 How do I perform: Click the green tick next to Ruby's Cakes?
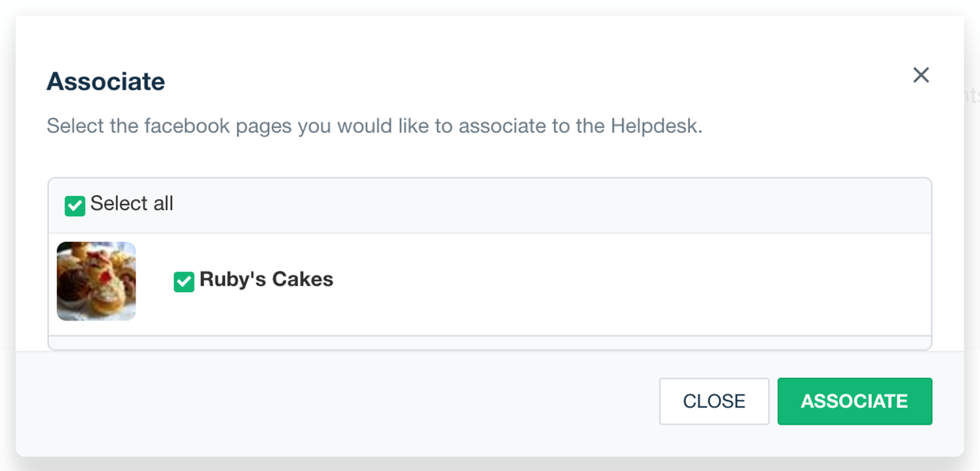click(184, 281)
